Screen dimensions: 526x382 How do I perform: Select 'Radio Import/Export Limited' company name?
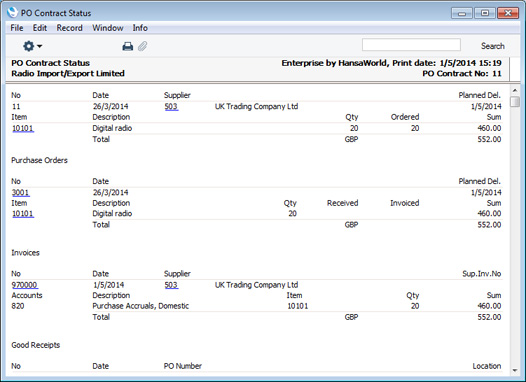pyautogui.click(x=68, y=73)
